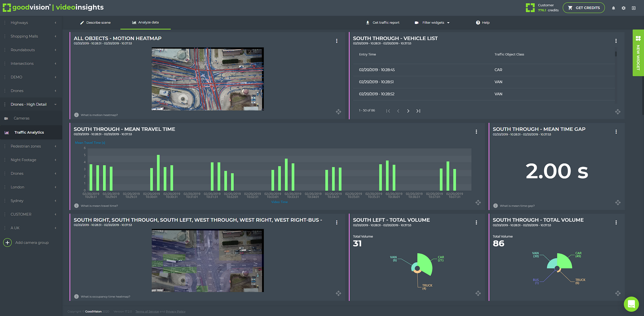644x316 pixels.
Task: Click info icon for mean time gap
Action: pos(495,206)
